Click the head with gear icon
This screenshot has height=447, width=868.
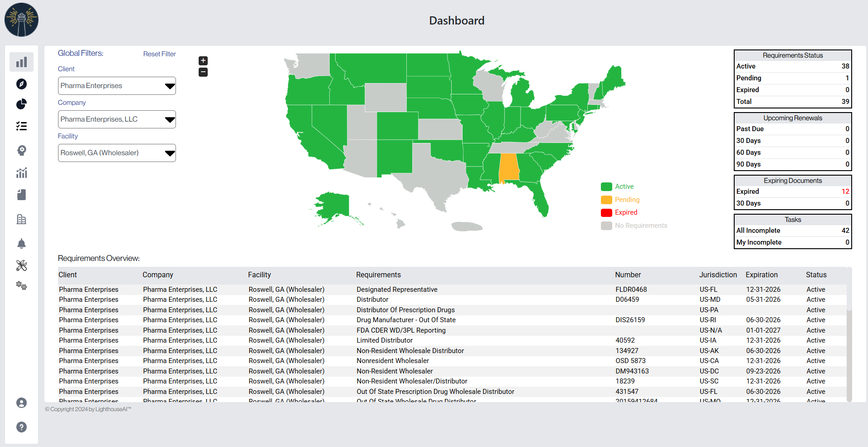pos(21,150)
